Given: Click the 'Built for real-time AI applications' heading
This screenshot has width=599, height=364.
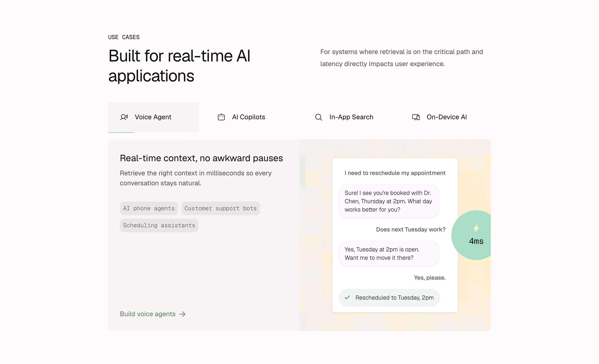Looking at the screenshot, I should (179, 66).
